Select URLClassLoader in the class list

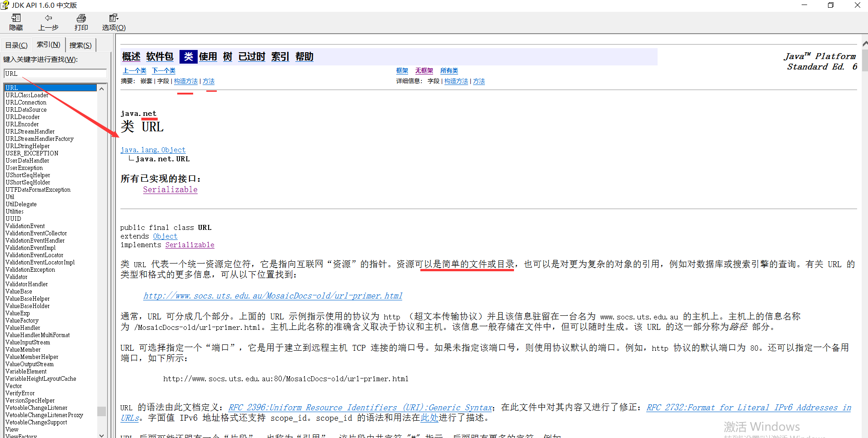(26, 95)
